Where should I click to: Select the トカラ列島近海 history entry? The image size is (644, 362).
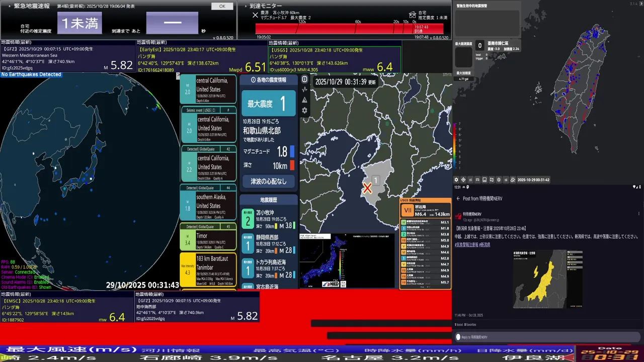point(269,268)
